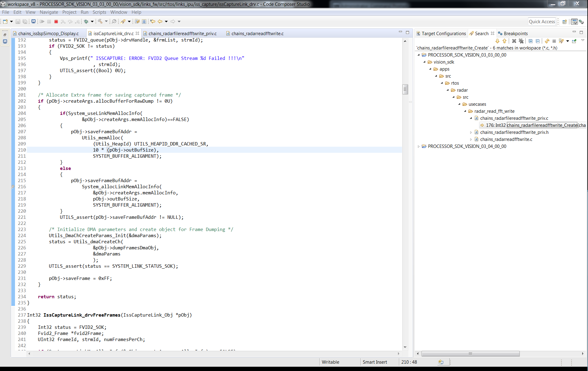This screenshot has width=588, height=371.
Task: Click the Build hammer icon
Action: pyautogui.click(x=100, y=21)
